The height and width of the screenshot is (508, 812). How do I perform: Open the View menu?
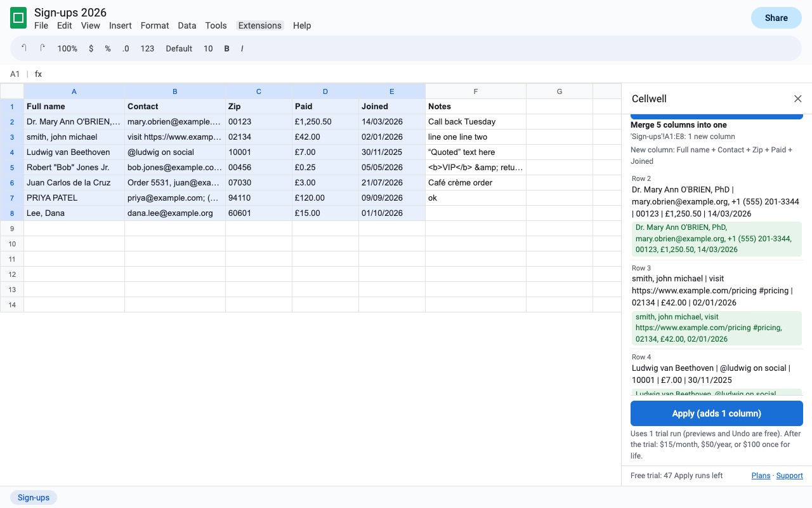[91, 25]
